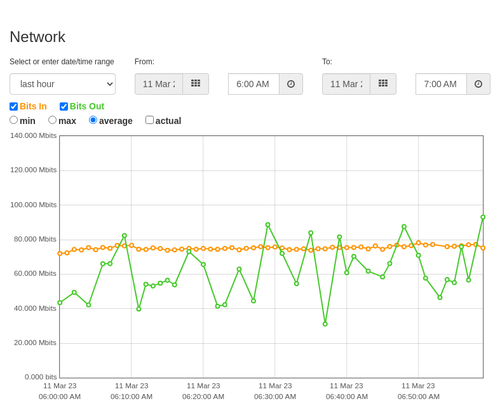The height and width of the screenshot is (403, 500).
Task: Click the 'From:' label
Action: coord(144,62)
